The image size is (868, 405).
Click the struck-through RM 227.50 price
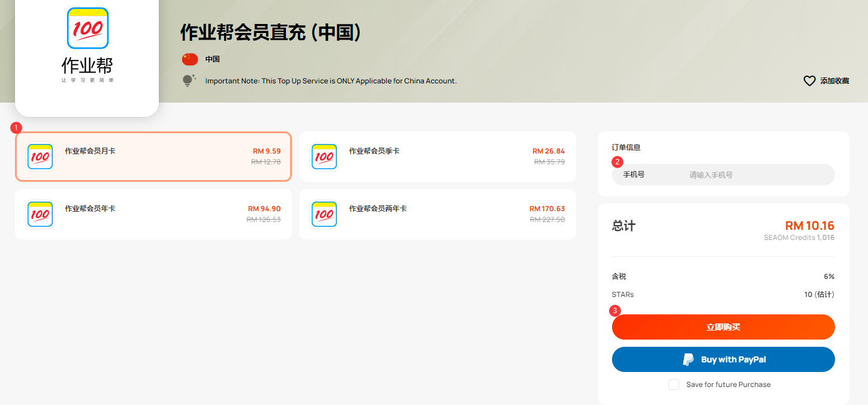click(547, 219)
